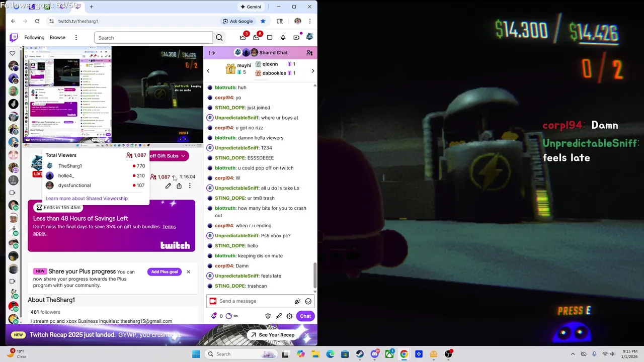The image size is (644, 362).
Task: Open Chrome three-dot menu
Action: (x=309, y=21)
